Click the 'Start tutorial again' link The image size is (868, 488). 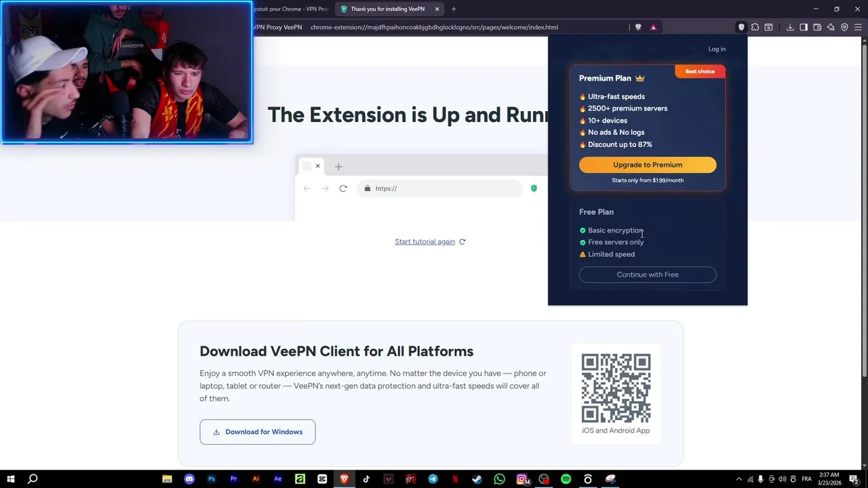point(425,241)
